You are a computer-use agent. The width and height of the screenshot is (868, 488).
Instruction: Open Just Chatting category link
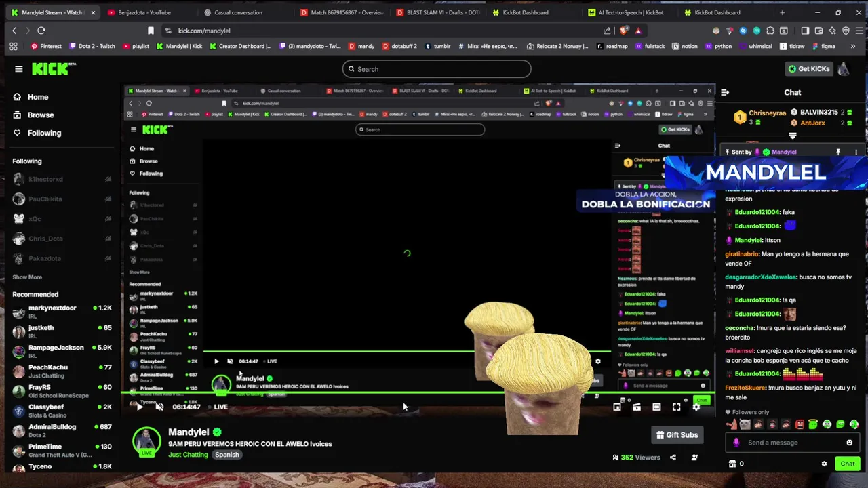(x=188, y=455)
